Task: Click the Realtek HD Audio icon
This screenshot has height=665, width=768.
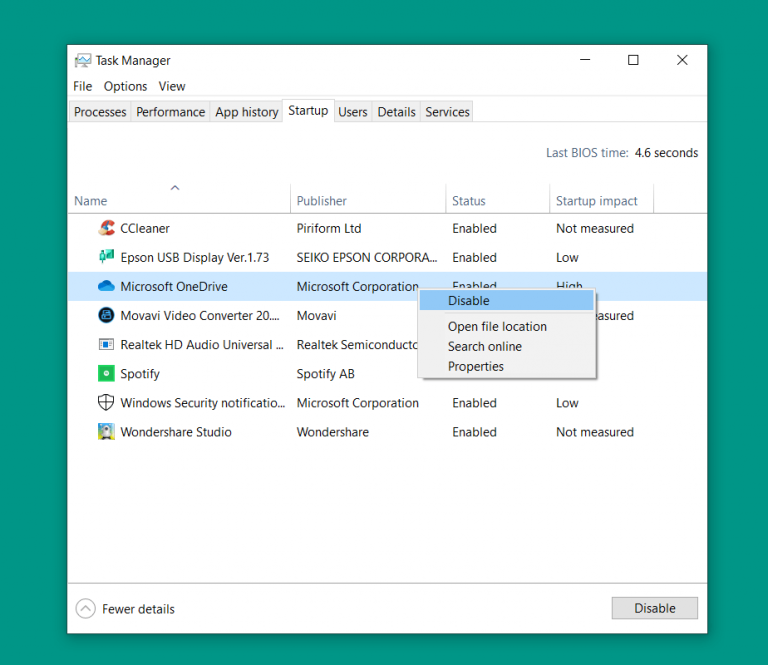Action: (x=106, y=344)
